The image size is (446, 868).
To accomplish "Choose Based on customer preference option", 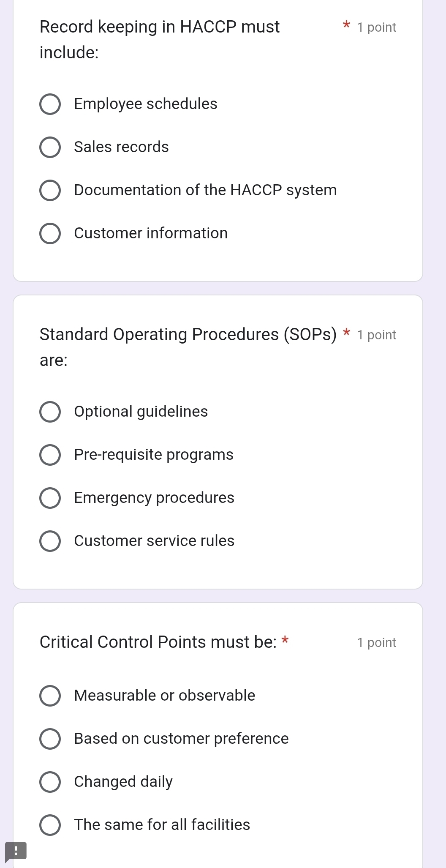I will pos(50,739).
